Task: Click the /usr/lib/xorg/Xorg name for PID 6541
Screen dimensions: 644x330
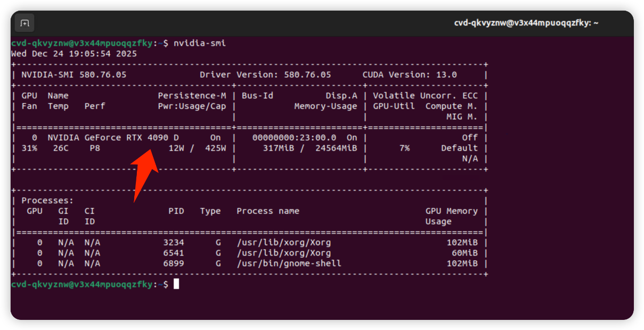Action: 284,253
